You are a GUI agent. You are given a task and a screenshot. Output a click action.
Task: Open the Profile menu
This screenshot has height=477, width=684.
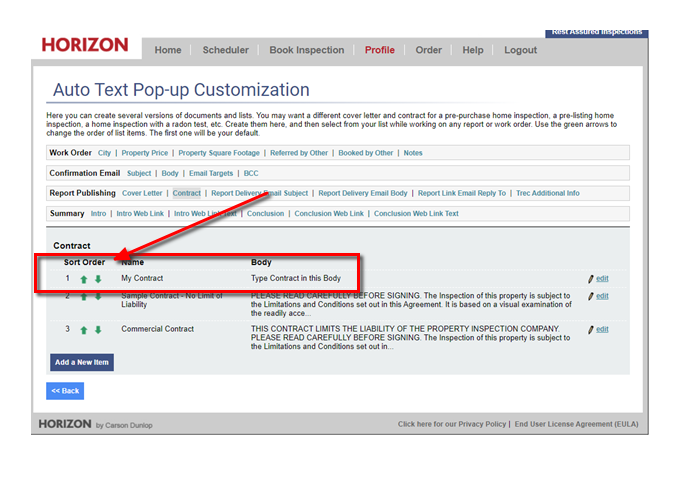(379, 50)
